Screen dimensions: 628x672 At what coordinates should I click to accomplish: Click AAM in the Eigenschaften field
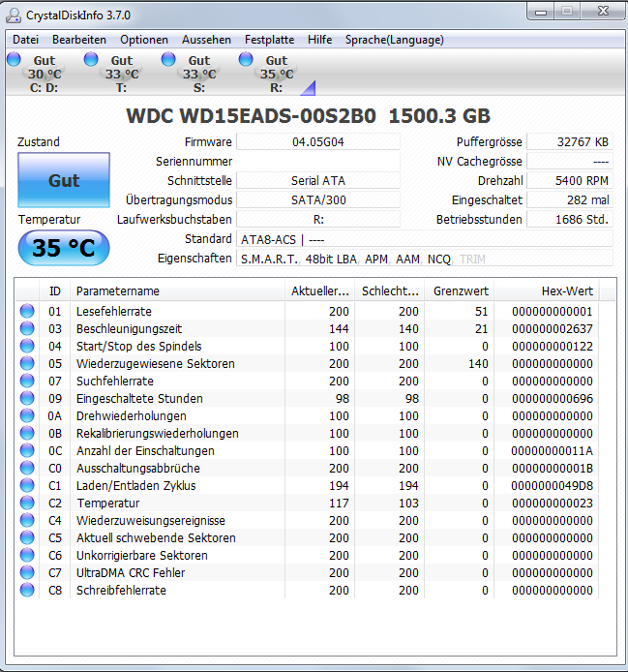pyautogui.click(x=407, y=259)
